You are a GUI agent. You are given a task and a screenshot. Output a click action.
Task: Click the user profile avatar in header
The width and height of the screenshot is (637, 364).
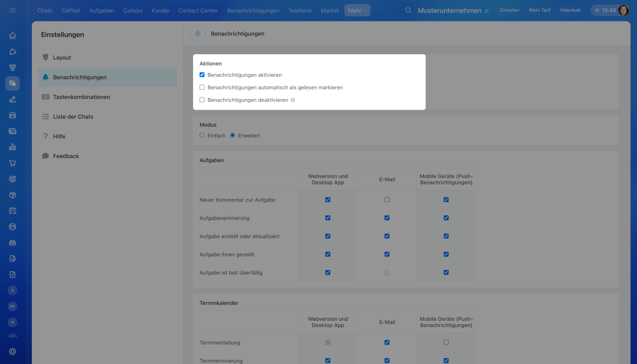624,10
